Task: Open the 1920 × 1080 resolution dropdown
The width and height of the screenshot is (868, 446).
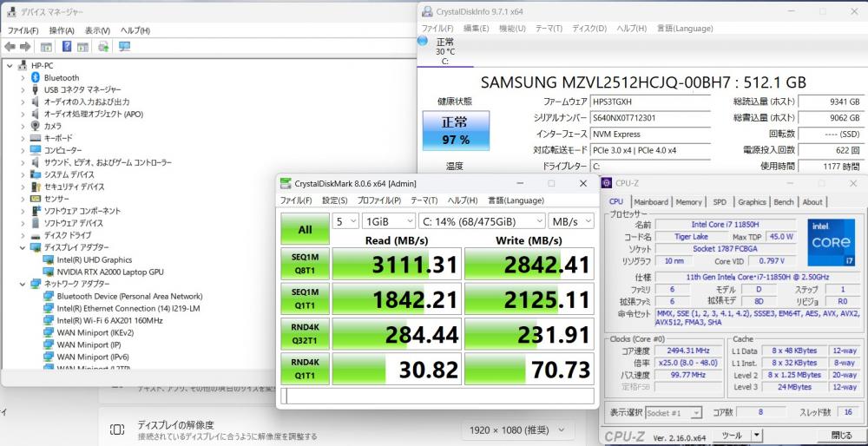Action: [518, 430]
